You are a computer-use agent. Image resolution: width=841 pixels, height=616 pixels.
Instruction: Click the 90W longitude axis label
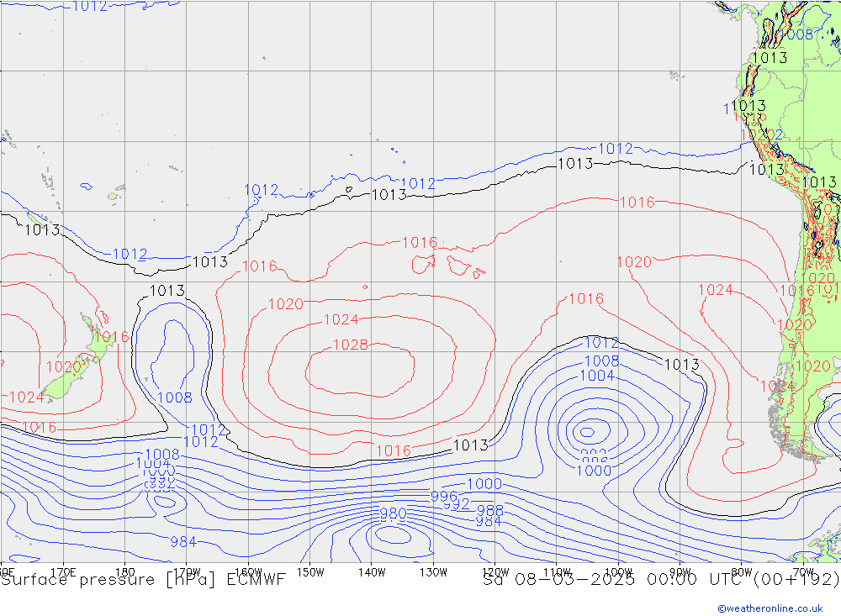pos(680,572)
